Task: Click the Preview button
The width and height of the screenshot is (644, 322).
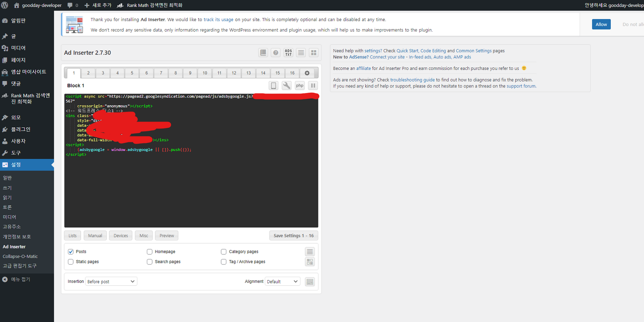Action: pos(167,235)
